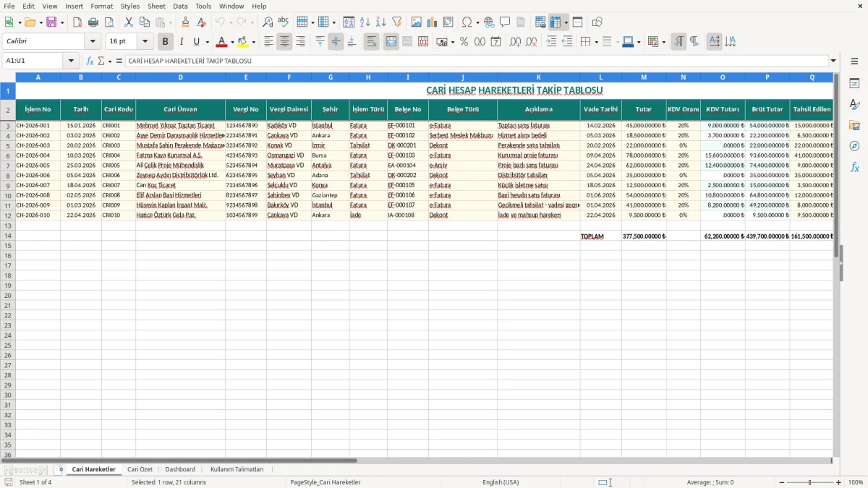Screen dimensions: 868x488
Task: Open the Font Name dropdown arrow
Action: 93,42
